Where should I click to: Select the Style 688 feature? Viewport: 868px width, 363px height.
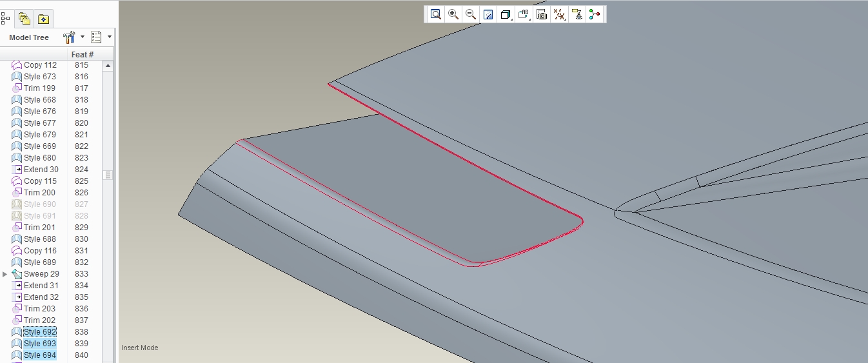coord(40,239)
